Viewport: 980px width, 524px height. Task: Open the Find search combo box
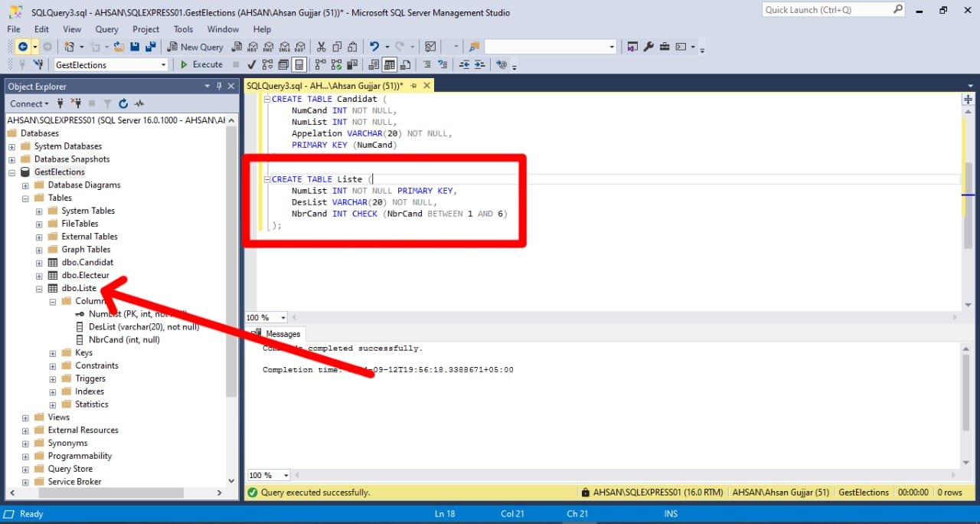[550, 47]
